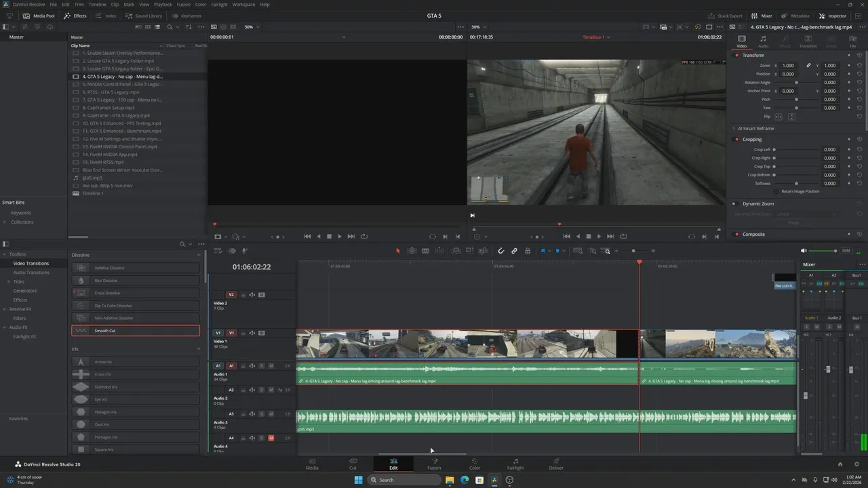Expand Collections smart bin

[4, 222]
